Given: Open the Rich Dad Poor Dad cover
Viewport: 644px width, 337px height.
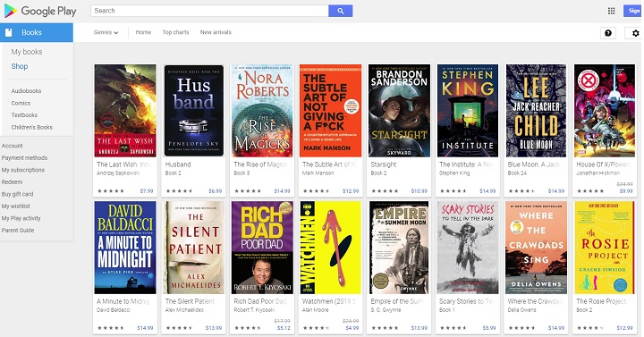Looking at the screenshot, I should (x=262, y=248).
